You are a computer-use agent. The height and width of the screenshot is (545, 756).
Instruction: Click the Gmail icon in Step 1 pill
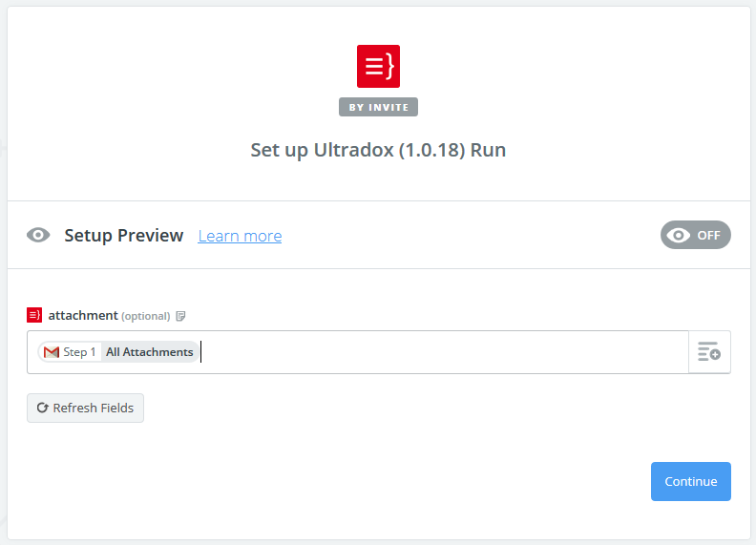52,352
